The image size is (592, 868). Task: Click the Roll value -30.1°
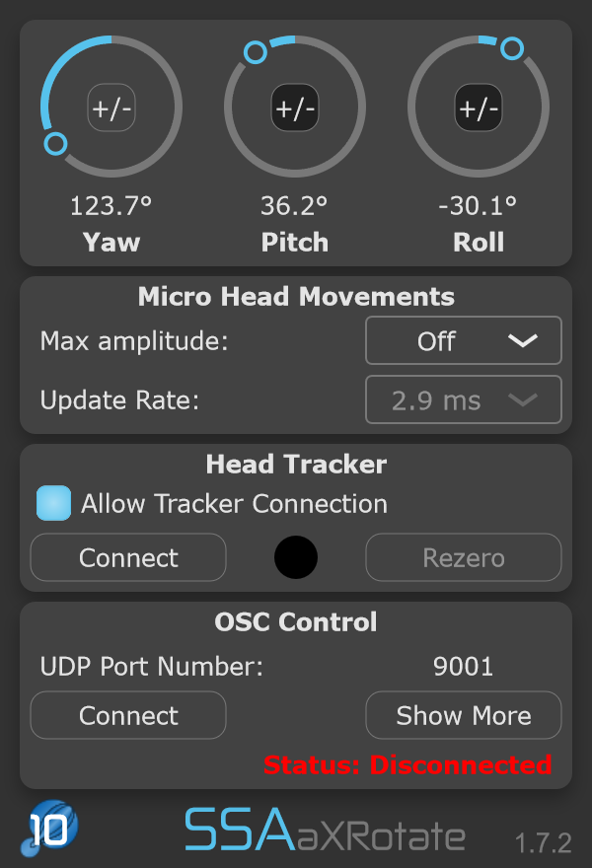[479, 206]
